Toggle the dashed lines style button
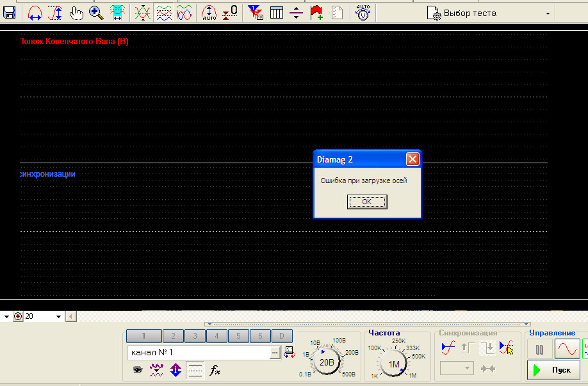The height and width of the screenshot is (386, 588). [195, 370]
